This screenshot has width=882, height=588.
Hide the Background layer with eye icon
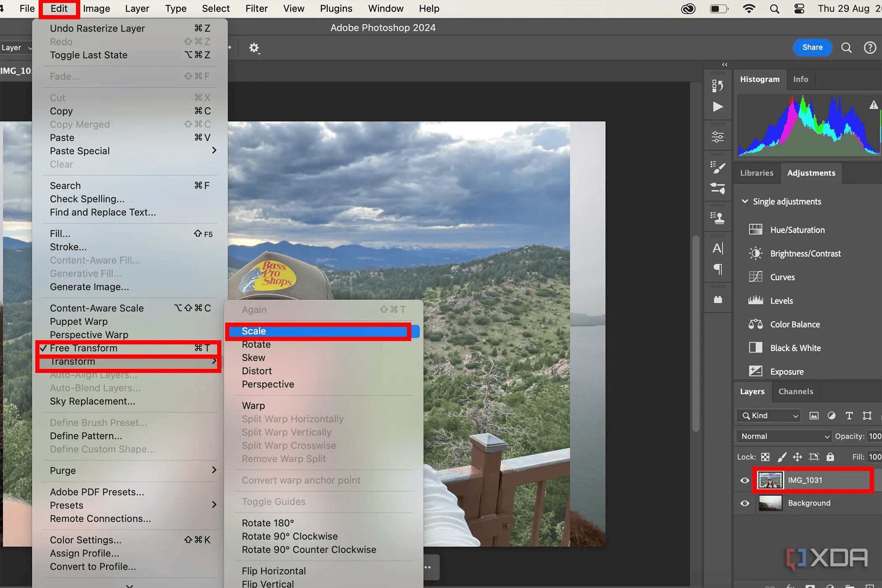point(744,503)
